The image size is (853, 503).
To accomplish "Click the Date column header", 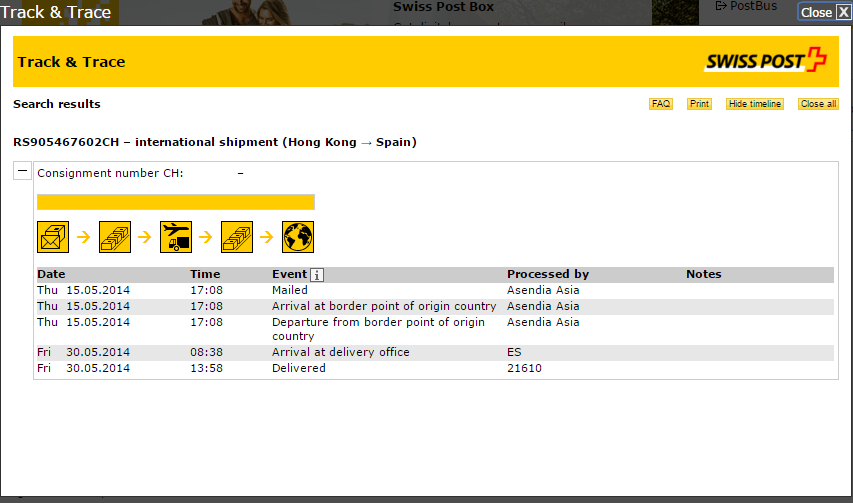I will [51, 274].
